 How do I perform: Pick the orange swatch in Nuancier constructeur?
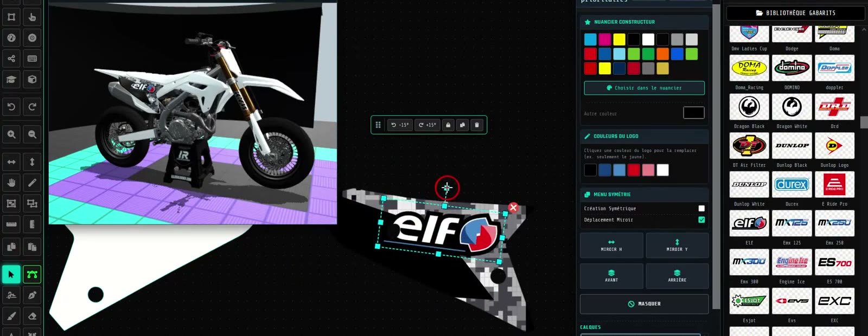tap(662, 54)
